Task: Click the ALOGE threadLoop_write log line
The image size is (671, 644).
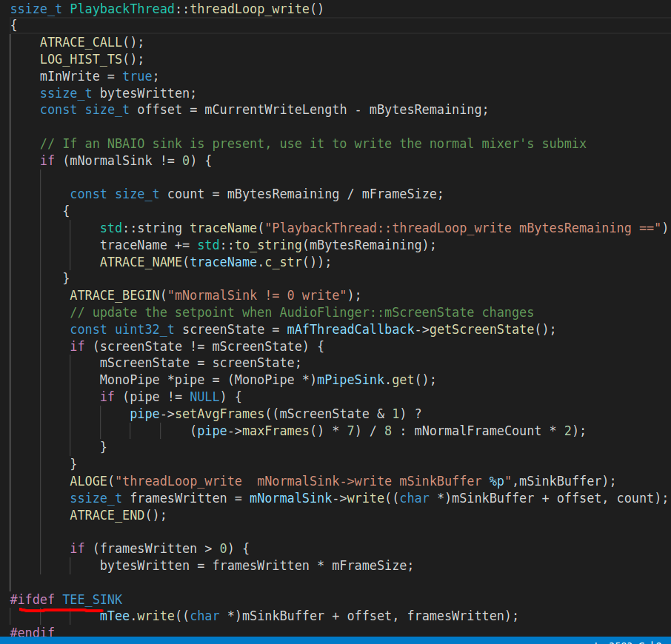Action: pyautogui.click(x=343, y=481)
